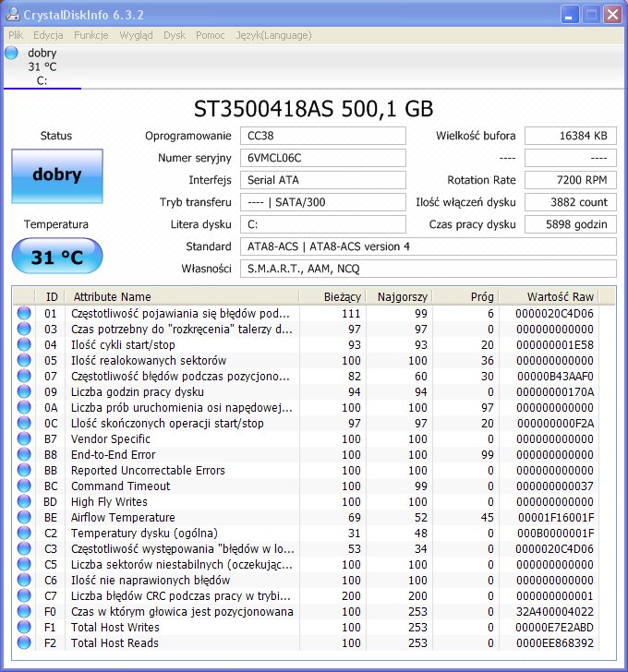
Task: Click status orb of attribute C3
Action: 24,548
